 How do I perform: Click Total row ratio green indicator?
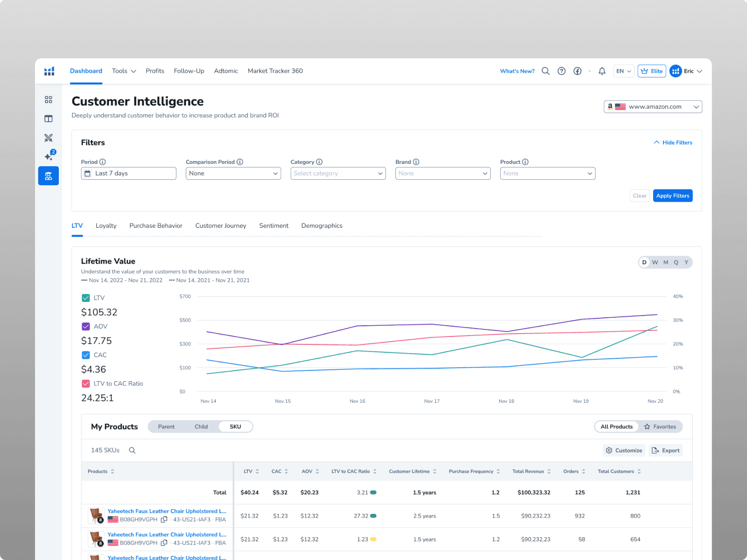pyautogui.click(x=373, y=492)
